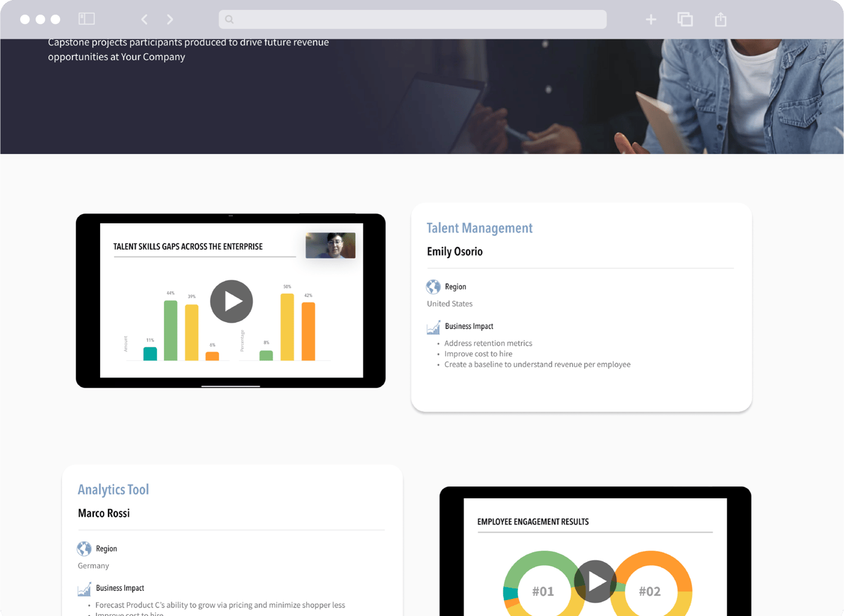Click the share icon in browser toolbar
The width and height of the screenshot is (844, 616).
[x=721, y=20]
